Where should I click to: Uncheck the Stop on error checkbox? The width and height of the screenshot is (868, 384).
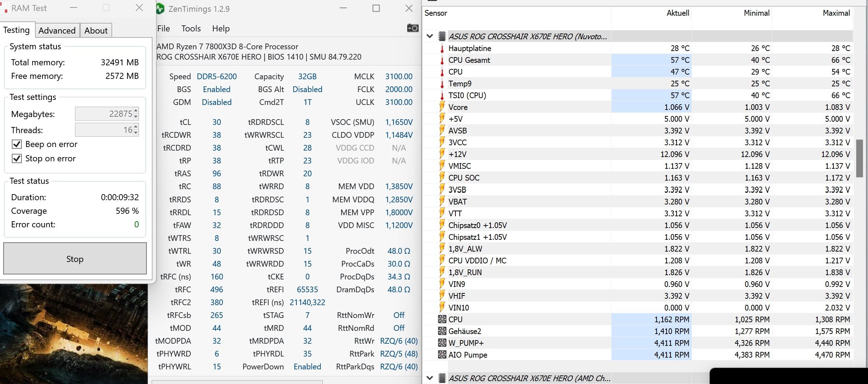pos(17,158)
